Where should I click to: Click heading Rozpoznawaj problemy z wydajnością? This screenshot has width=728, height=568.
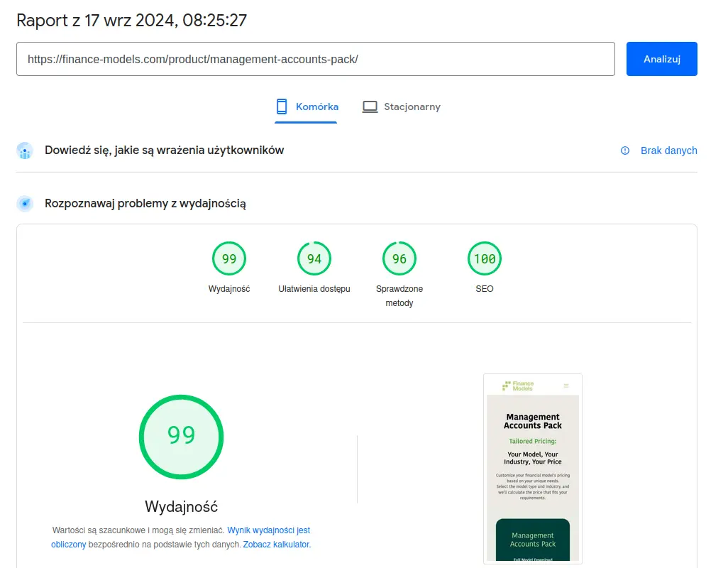pyautogui.click(x=145, y=204)
